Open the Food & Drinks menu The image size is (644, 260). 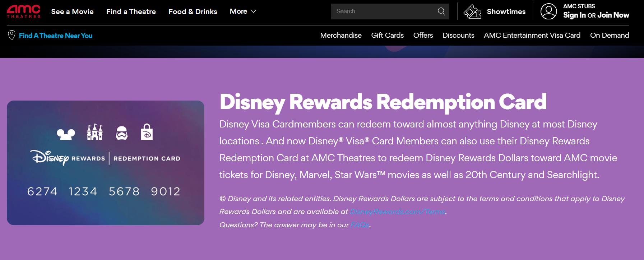click(x=193, y=11)
